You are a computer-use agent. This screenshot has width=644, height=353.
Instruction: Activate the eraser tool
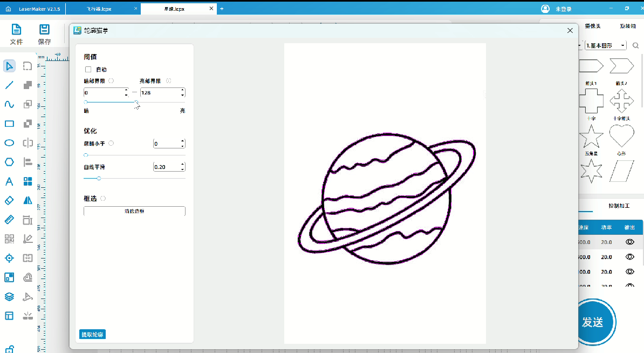click(x=9, y=200)
